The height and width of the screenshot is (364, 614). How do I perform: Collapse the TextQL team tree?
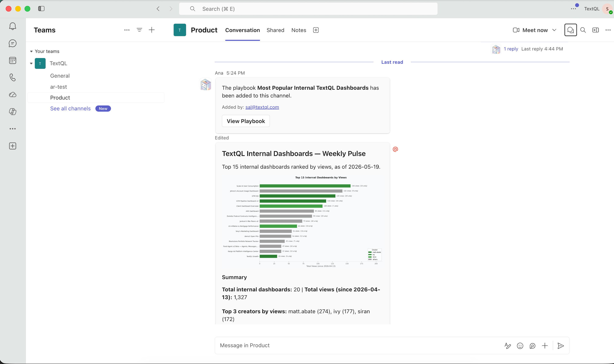[x=31, y=63]
